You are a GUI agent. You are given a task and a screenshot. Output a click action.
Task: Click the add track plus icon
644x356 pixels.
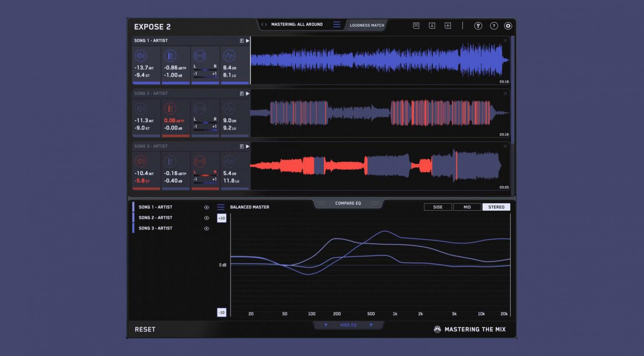click(448, 26)
